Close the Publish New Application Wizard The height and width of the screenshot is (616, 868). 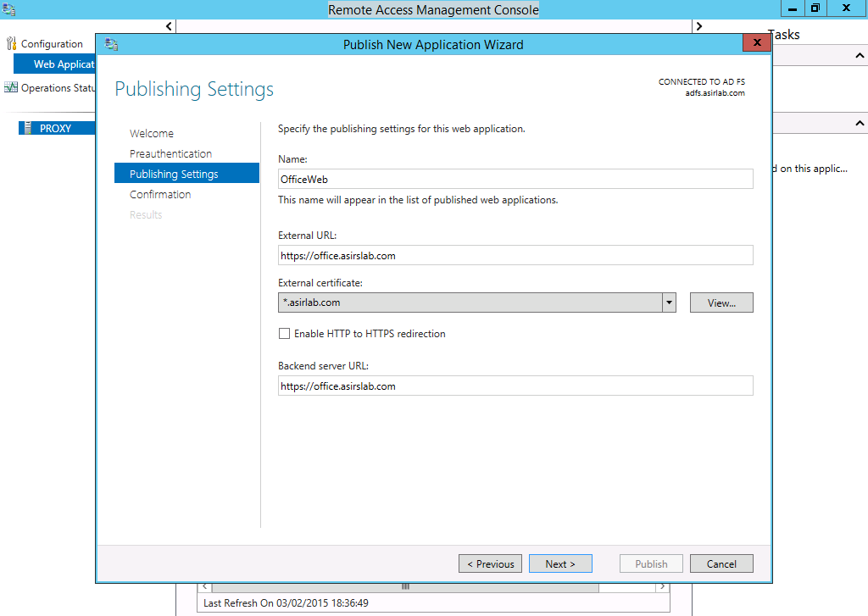pyautogui.click(x=757, y=42)
